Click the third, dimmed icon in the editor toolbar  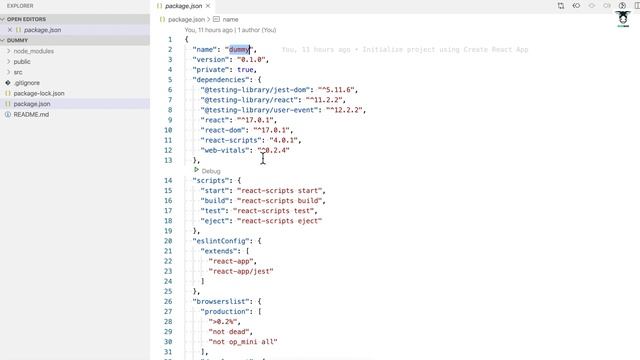pos(592,6)
